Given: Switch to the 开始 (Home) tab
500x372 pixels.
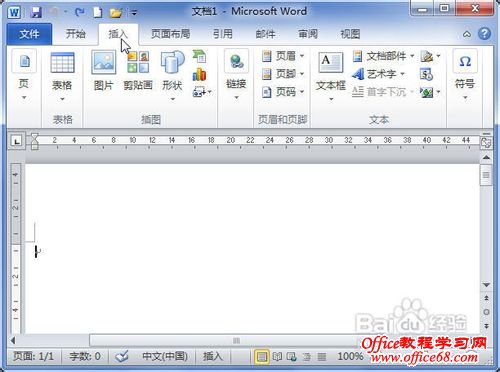Looking at the screenshot, I should coord(75,34).
